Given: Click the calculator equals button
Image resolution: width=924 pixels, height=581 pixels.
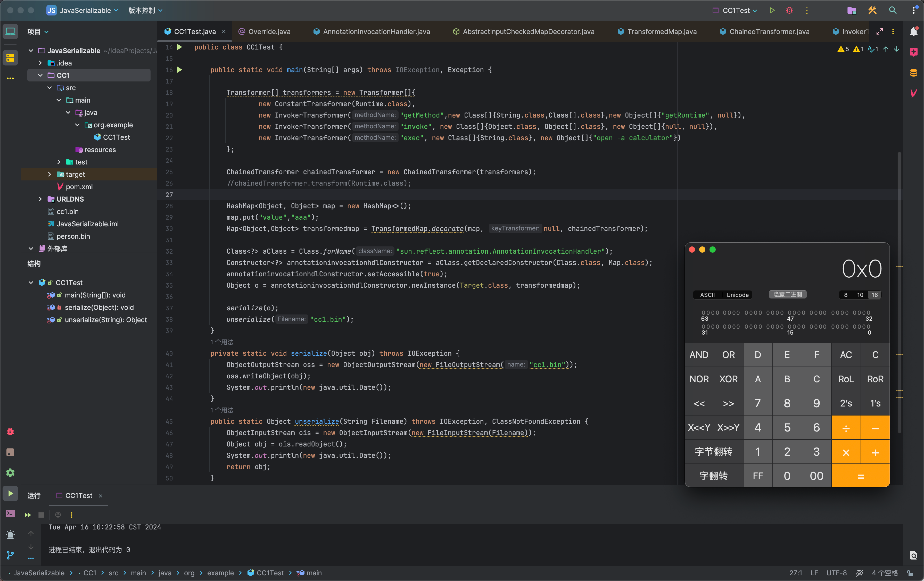Looking at the screenshot, I should coord(860,476).
